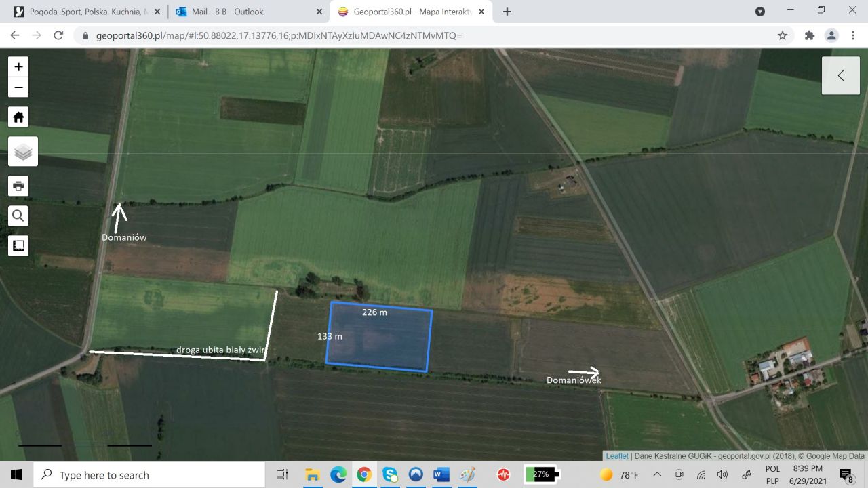Open Microsoft Word from the taskbar

click(441, 474)
